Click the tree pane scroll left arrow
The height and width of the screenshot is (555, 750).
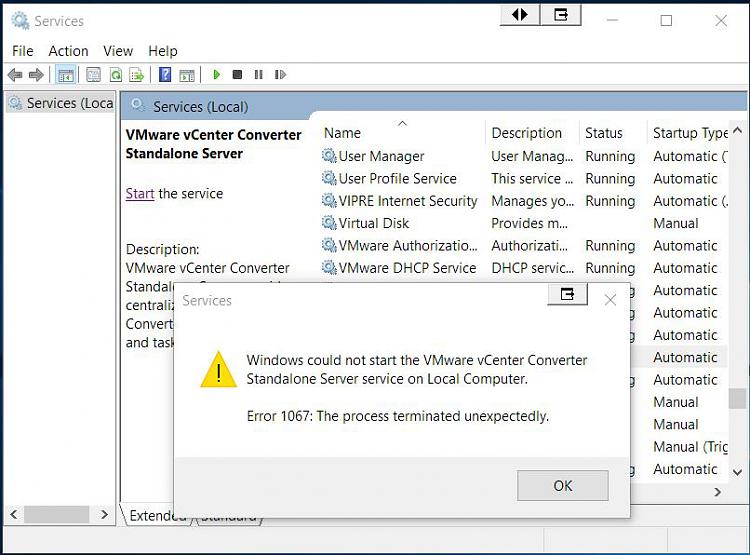pos(14,515)
